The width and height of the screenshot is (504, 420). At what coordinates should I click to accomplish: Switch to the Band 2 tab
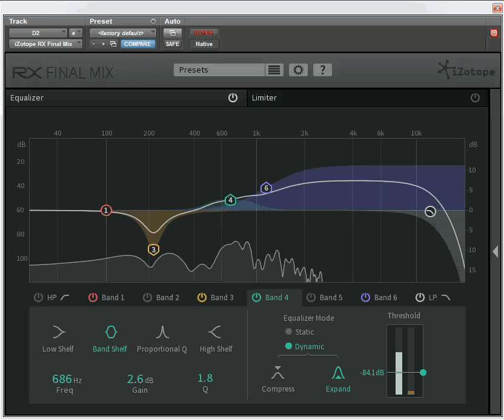(167, 298)
